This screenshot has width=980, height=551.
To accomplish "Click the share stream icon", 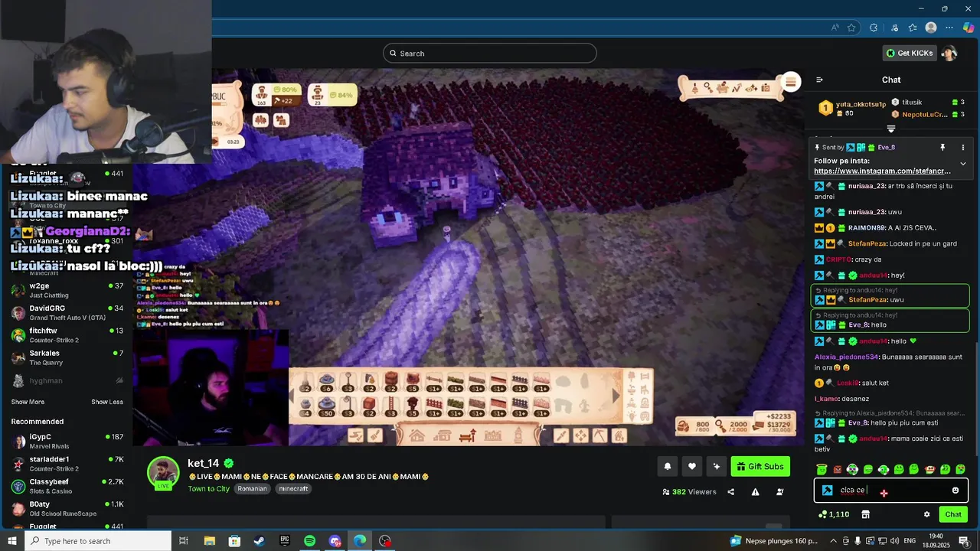I will tap(730, 492).
